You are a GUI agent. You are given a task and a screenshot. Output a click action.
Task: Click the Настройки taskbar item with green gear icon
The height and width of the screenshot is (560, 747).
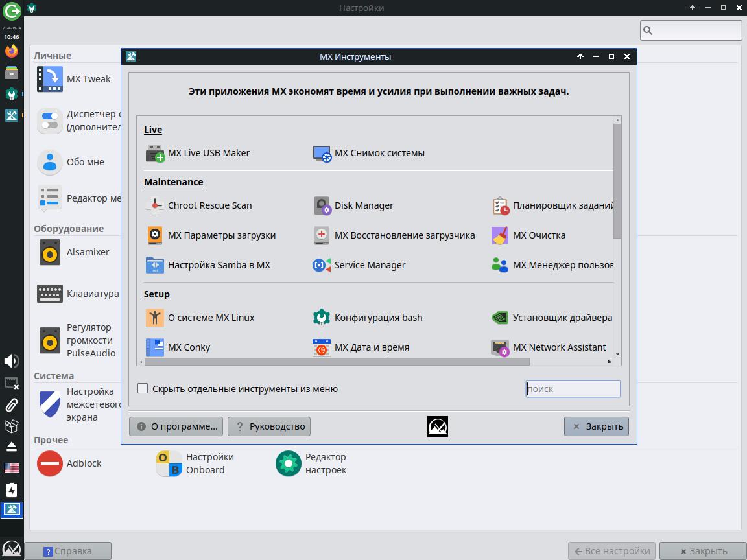click(12, 94)
